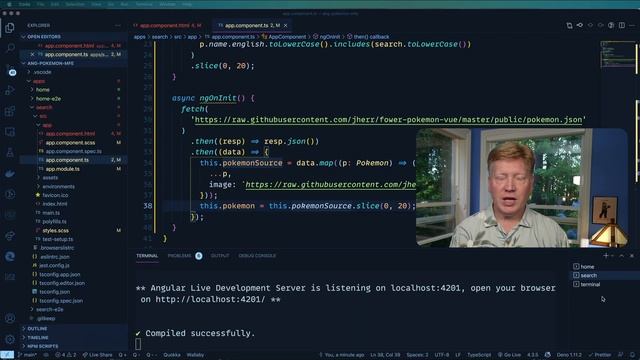This screenshot has height=360, width=640.
Task: Select the Debug Console panel tab
Action: [x=257, y=256]
